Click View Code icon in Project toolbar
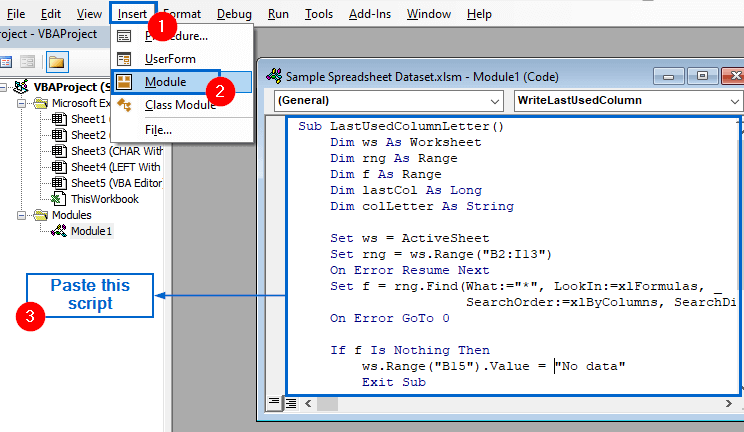 coord(6,62)
